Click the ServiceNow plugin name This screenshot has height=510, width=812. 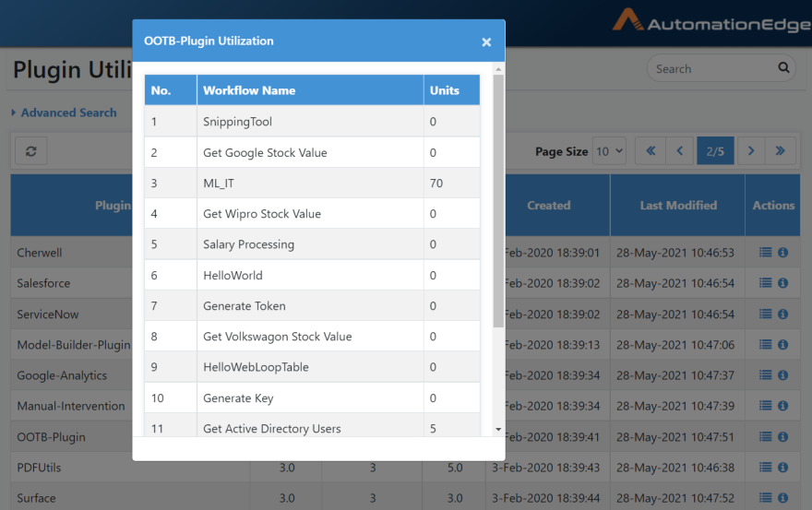(48, 314)
